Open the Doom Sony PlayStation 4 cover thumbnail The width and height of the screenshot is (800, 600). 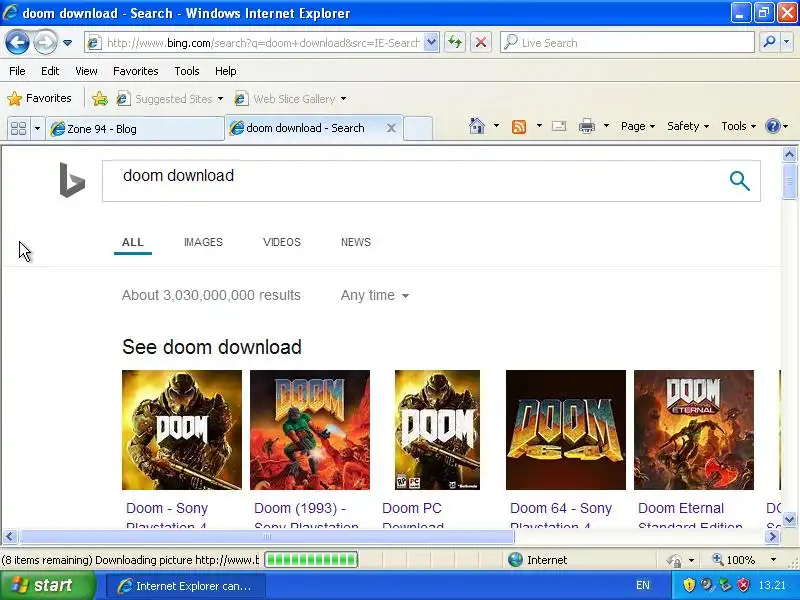(182, 430)
